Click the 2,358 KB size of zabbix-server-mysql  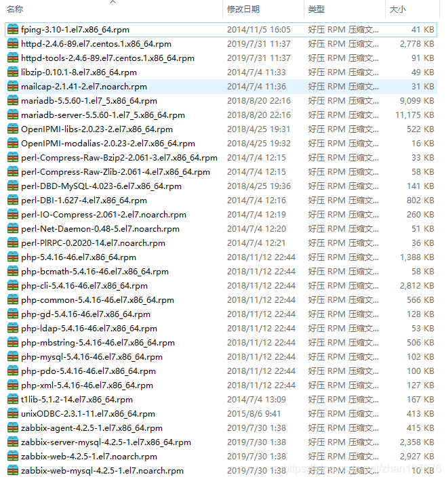tap(417, 442)
